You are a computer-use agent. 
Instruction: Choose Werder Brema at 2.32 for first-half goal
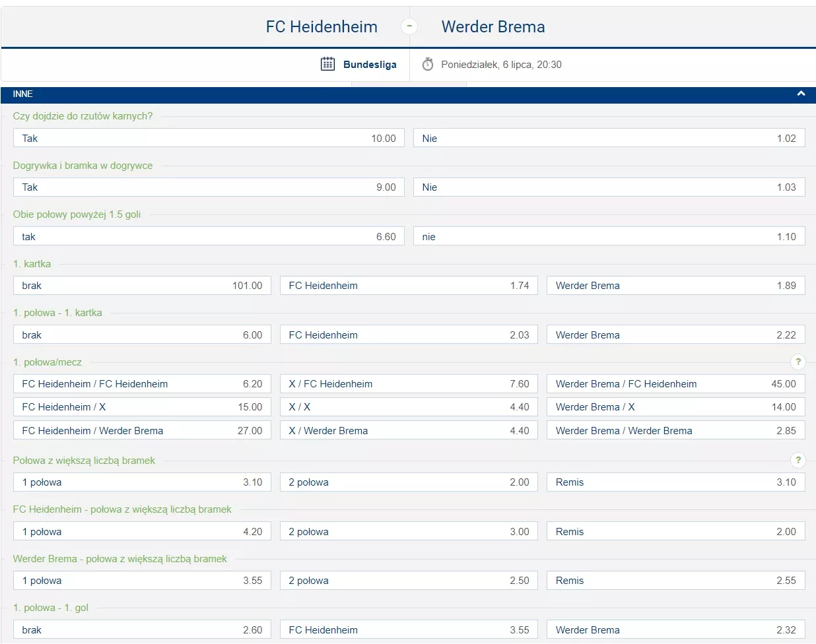tap(676, 629)
